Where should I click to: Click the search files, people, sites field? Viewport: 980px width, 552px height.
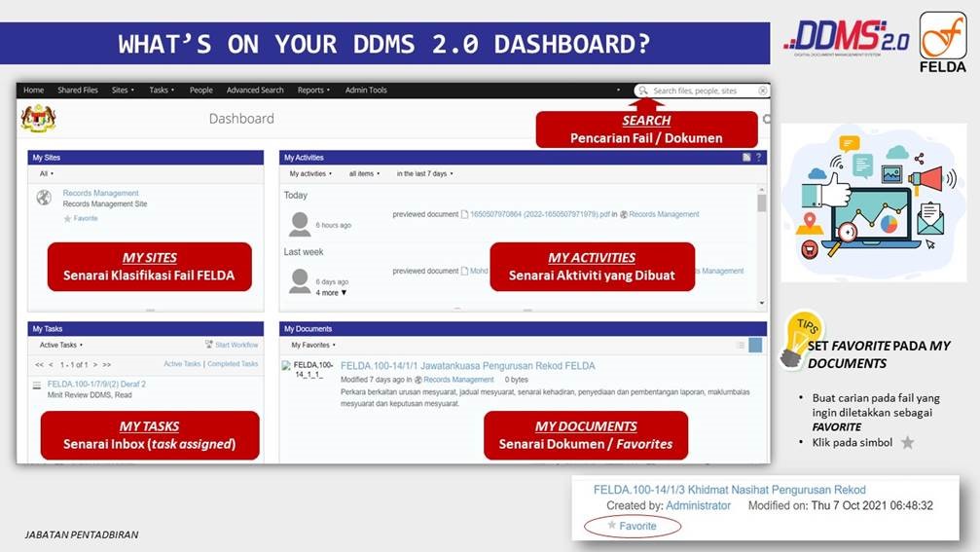point(702,91)
